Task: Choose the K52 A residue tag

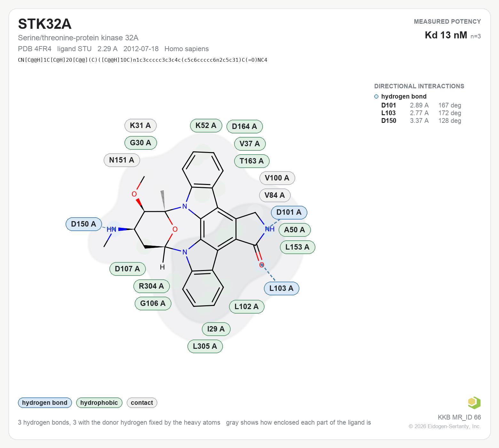Action: coord(206,125)
